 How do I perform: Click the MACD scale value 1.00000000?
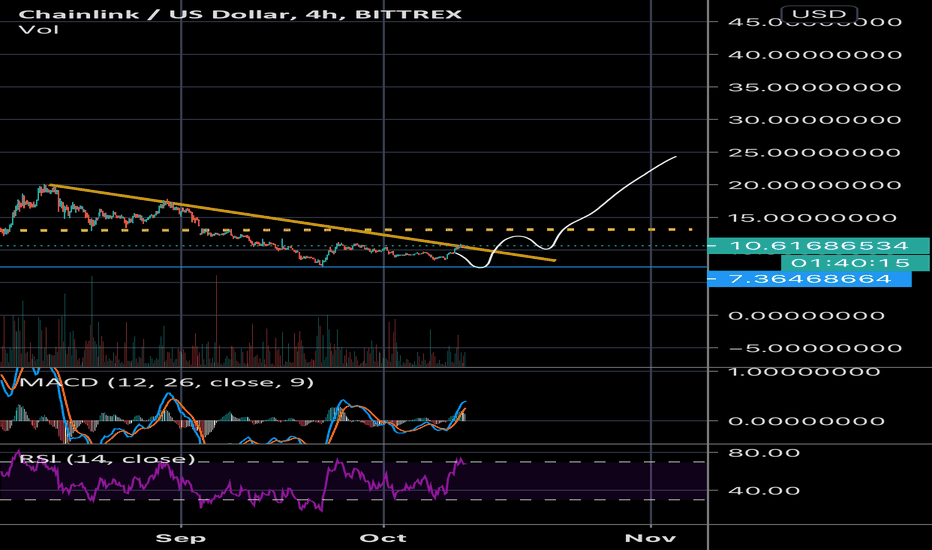804,372
